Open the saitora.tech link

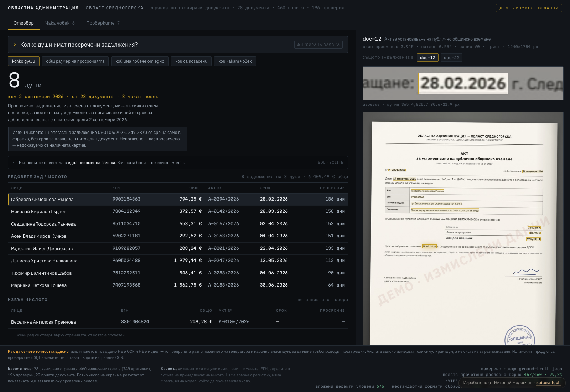[x=548, y=383]
